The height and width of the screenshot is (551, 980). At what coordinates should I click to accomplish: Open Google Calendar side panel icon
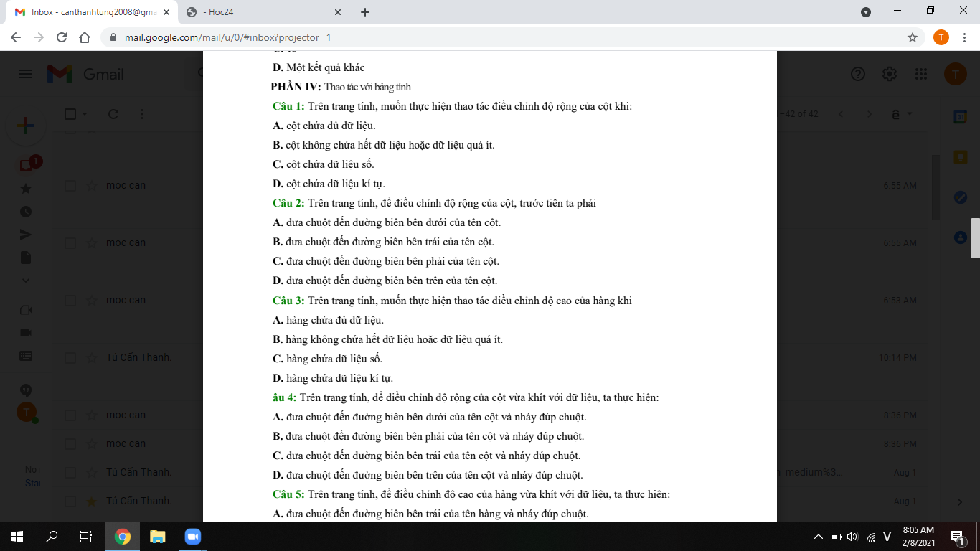point(961,116)
